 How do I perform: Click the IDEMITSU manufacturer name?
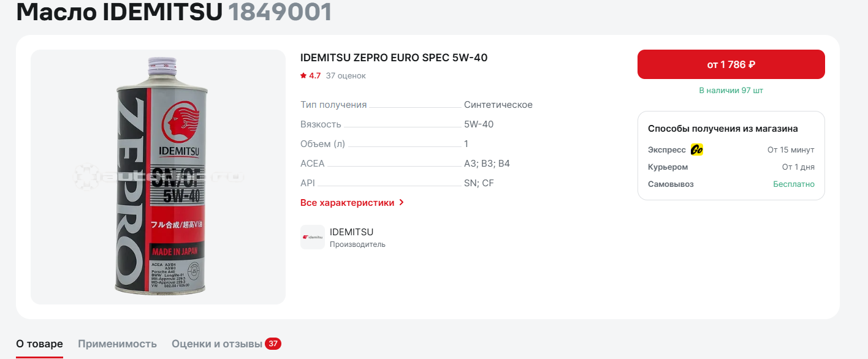point(351,232)
